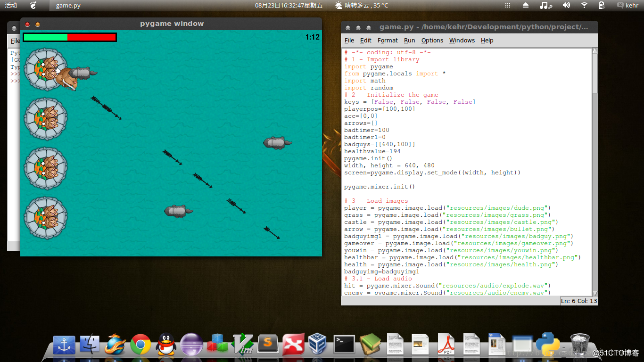Click the 'import random' code line
Image resolution: width=644 pixels, height=362 pixels.
click(x=368, y=88)
